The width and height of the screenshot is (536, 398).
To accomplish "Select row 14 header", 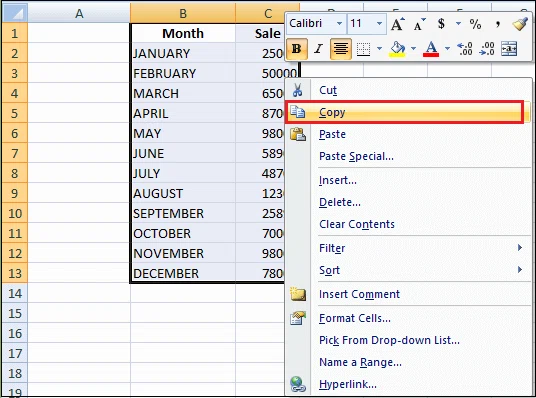I will coord(15,293).
